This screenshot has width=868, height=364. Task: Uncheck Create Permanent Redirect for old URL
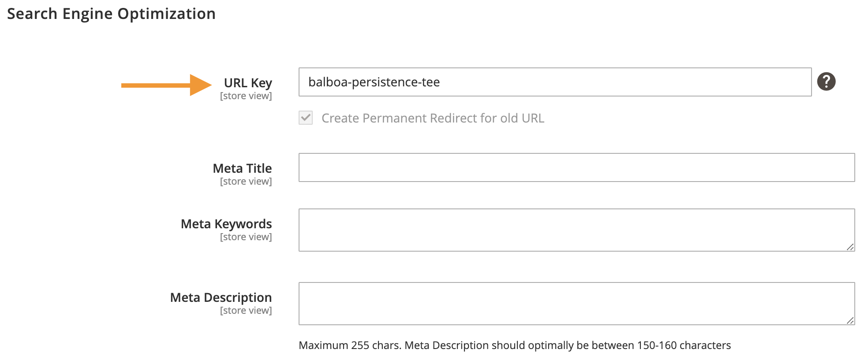tap(304, 118)
